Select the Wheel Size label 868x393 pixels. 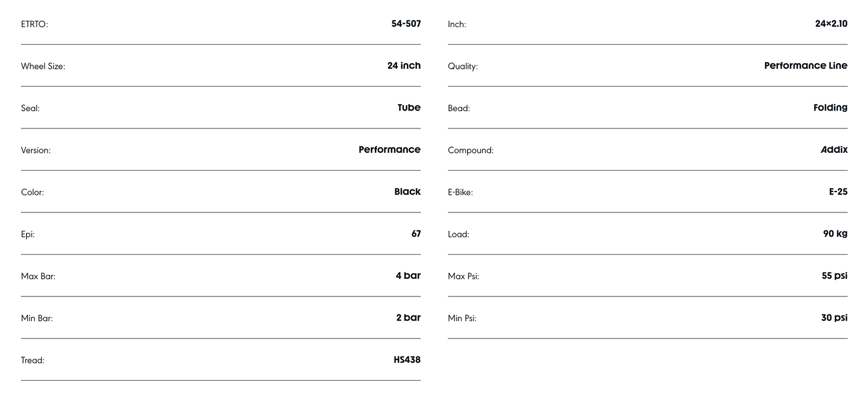point(43,67)
